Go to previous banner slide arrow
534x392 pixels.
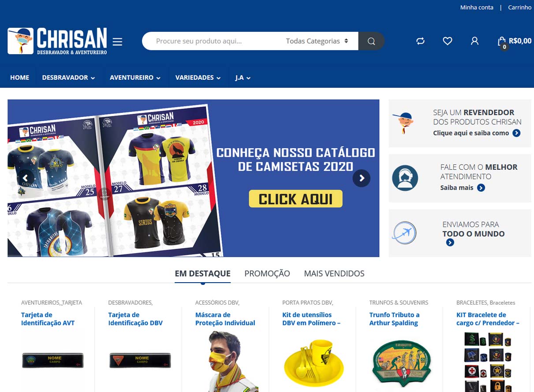click(x=26, y=178)
